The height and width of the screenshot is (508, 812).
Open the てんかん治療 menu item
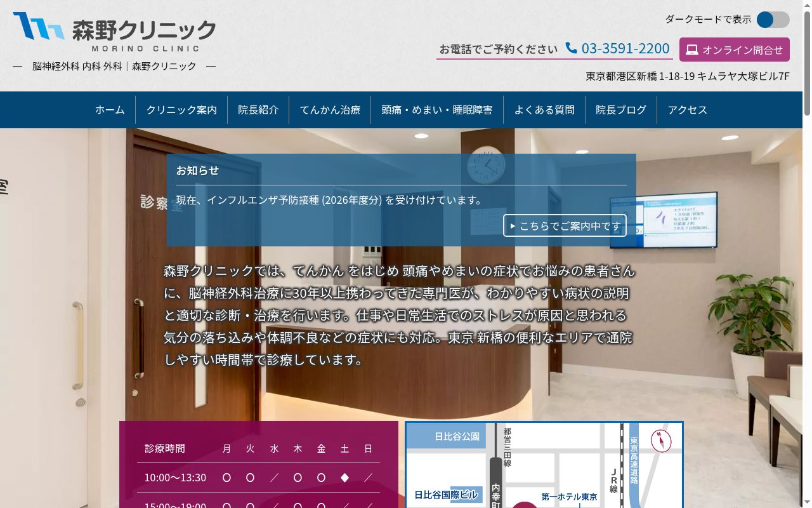[x=330, y=110]
